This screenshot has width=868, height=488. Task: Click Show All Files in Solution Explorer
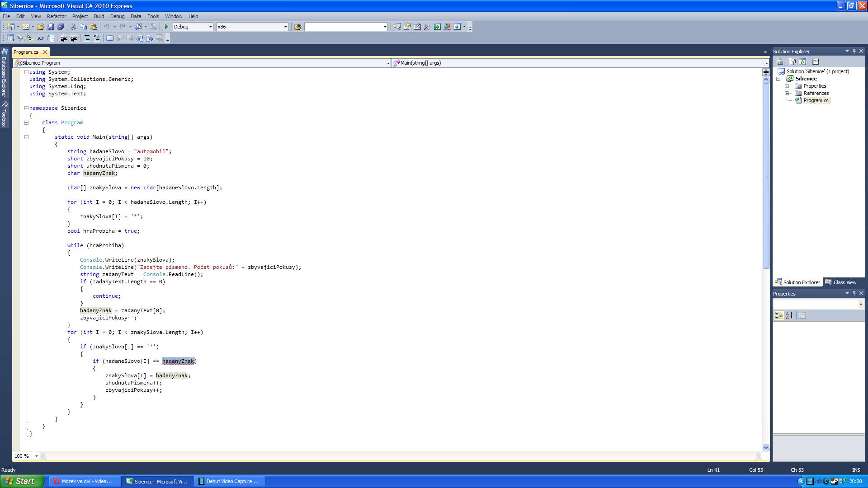point(792,61)
